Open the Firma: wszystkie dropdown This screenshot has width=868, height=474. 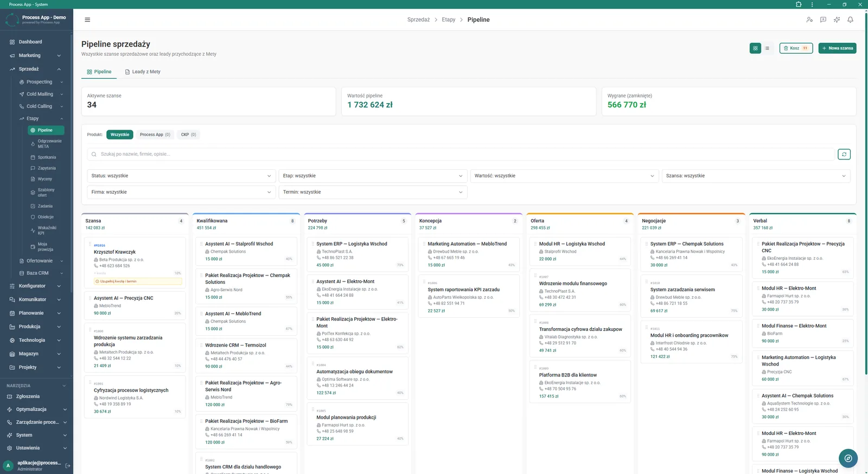(x=181, y=192)
